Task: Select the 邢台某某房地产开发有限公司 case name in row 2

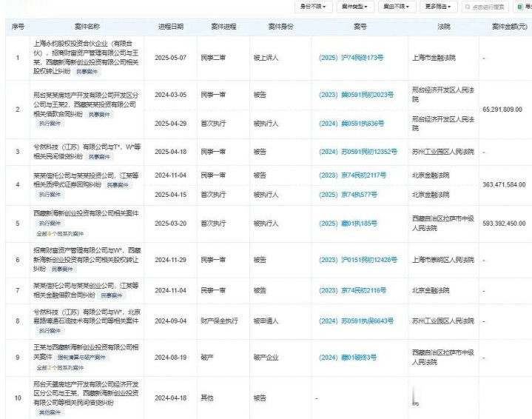Action: (x=86, y=104)
